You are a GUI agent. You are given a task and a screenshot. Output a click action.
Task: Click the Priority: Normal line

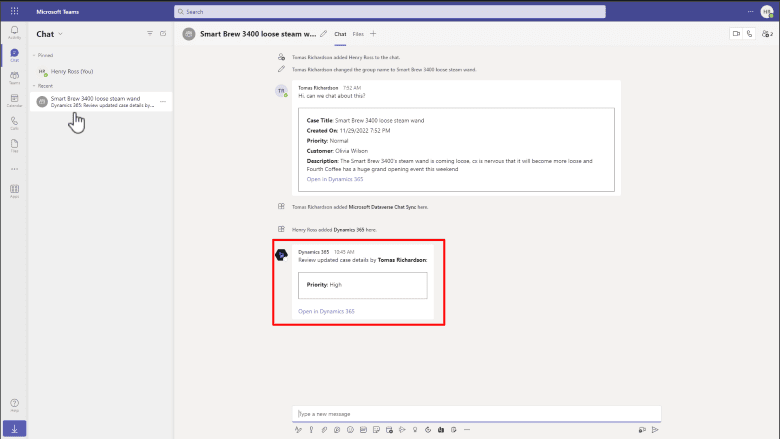327,141
